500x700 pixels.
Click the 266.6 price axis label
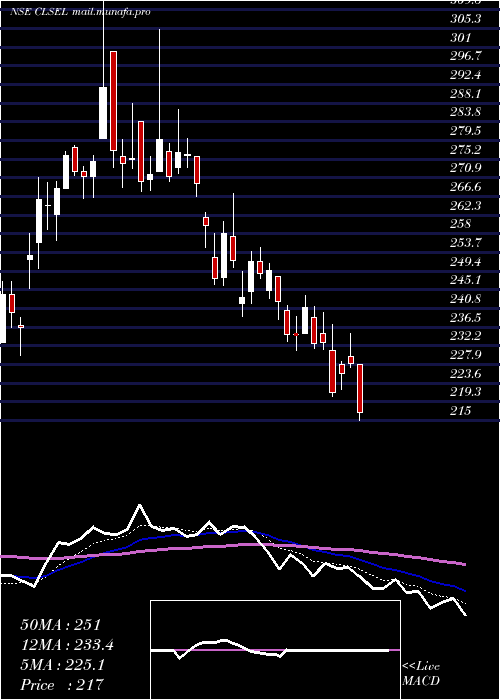click(467, 187)
